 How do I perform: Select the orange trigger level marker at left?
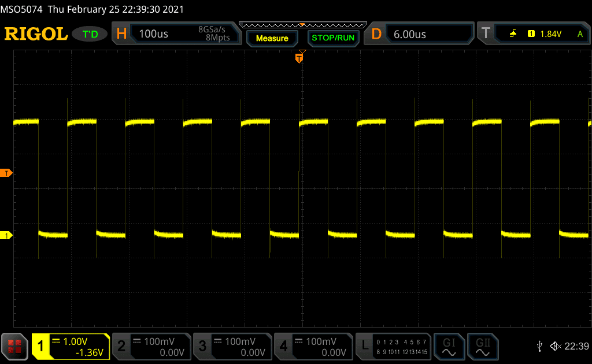click(x=6, y=173)
